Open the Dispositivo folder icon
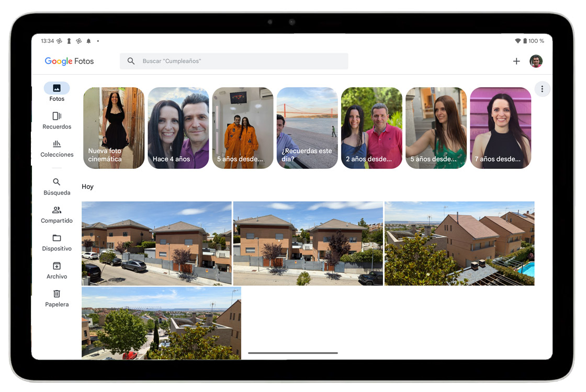 pos(57,238)
